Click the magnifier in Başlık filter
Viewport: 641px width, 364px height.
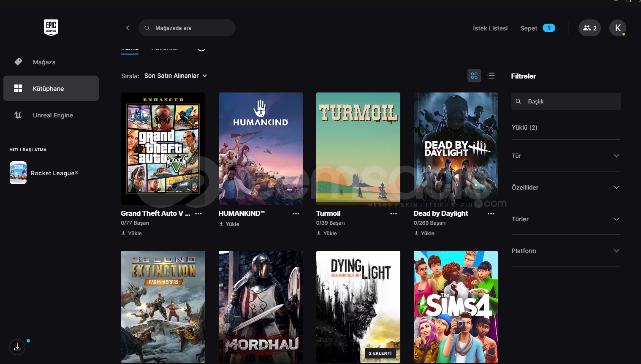(519, 101)
